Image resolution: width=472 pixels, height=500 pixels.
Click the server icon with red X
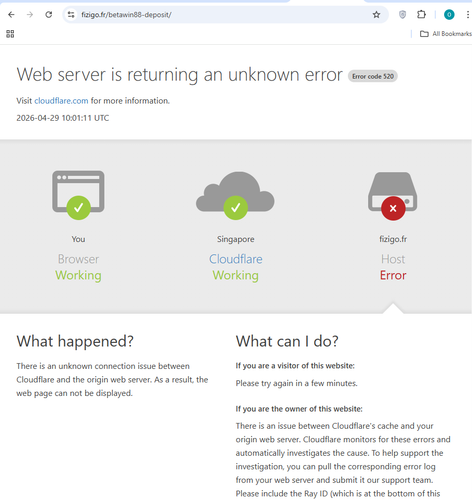pyautogui.click(x=393, y=196)
